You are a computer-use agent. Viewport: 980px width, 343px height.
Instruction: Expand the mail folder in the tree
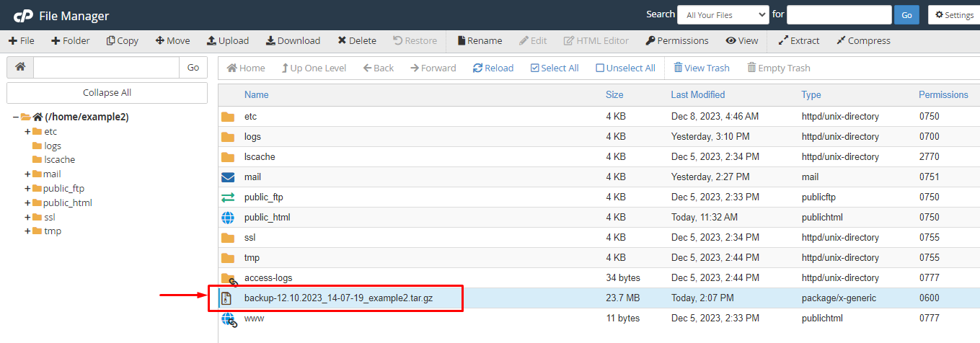pos(28,174)
